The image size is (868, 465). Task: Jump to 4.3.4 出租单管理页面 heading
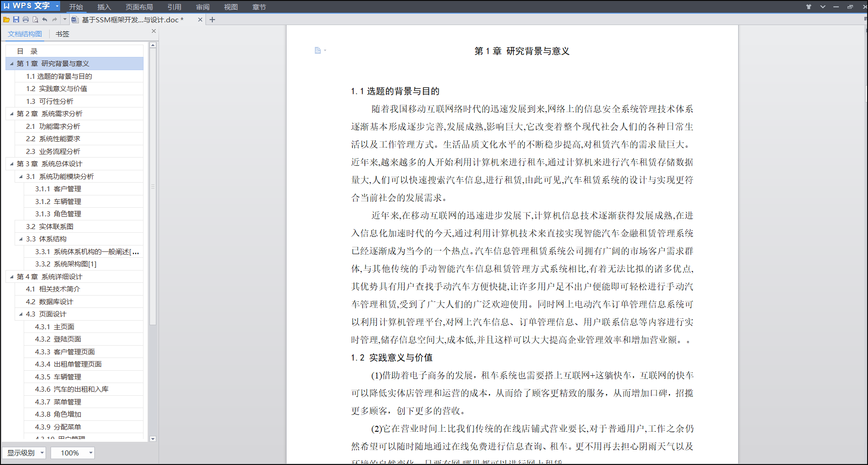pos(84,364)
